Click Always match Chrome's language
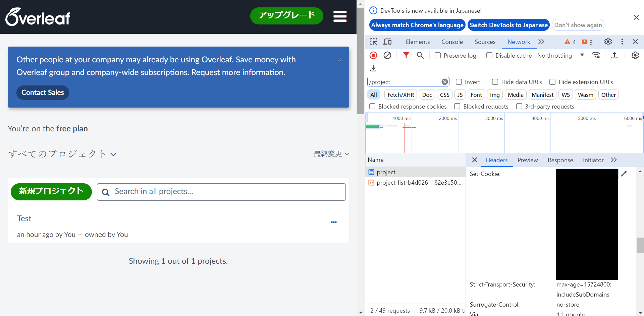644x316 pixels. [417, 25]
